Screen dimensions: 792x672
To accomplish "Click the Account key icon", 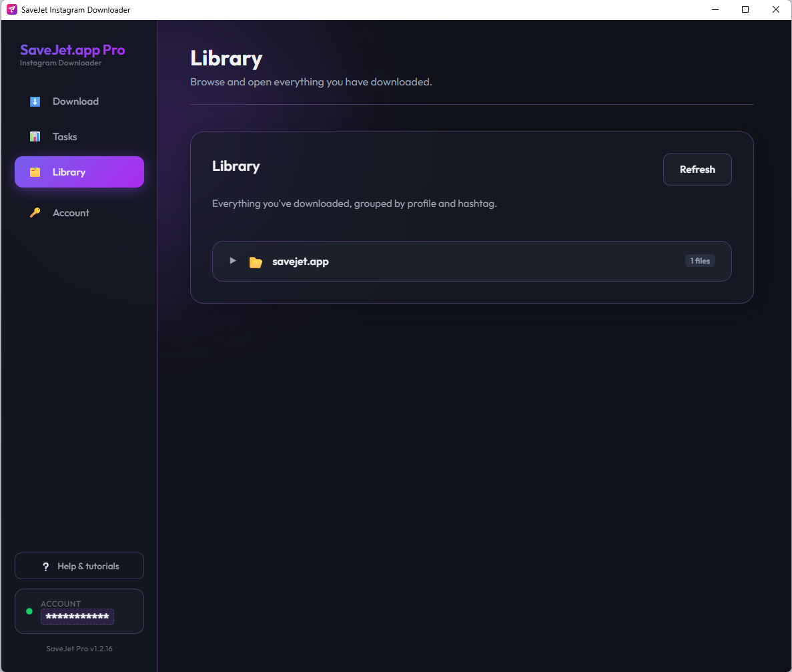I will [x=35, y=213].
